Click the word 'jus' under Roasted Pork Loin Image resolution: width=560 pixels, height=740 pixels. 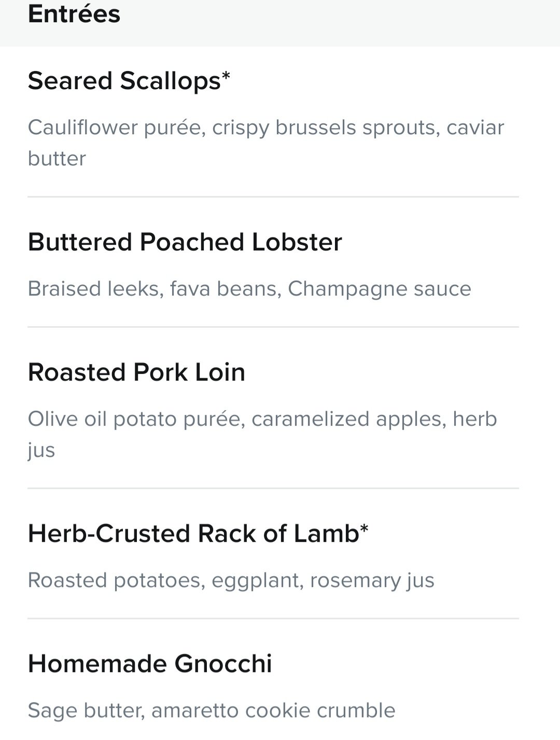(41, 451)
